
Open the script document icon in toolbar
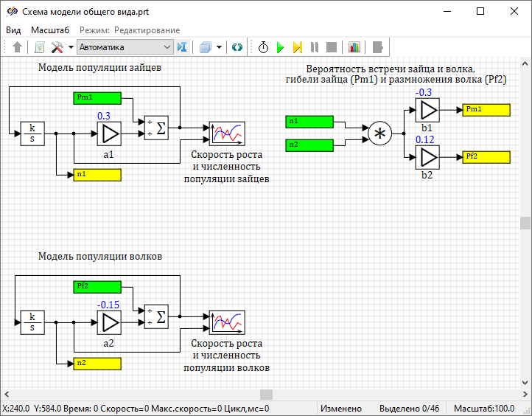point(39,47)
